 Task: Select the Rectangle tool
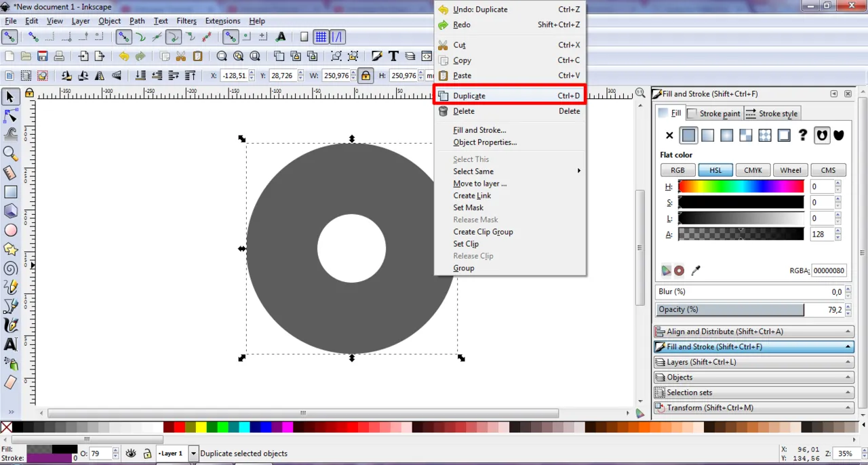click(x=10, y=193)
